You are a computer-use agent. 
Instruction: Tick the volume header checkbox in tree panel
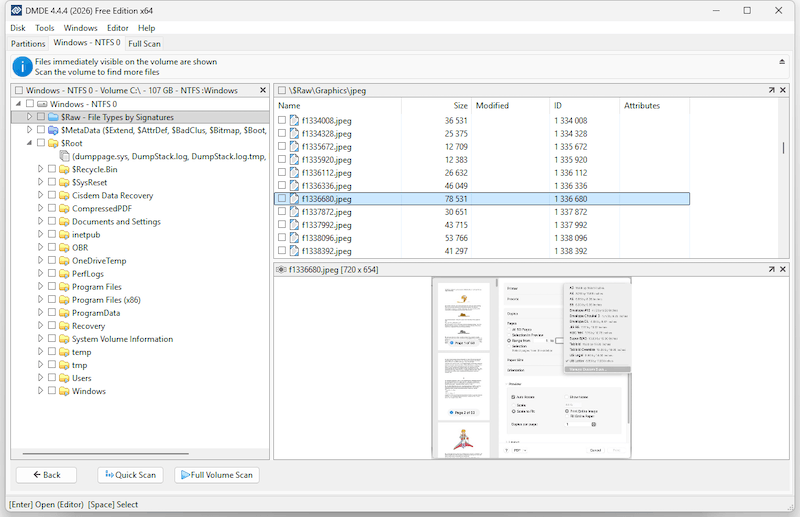[x=19, y=90]
